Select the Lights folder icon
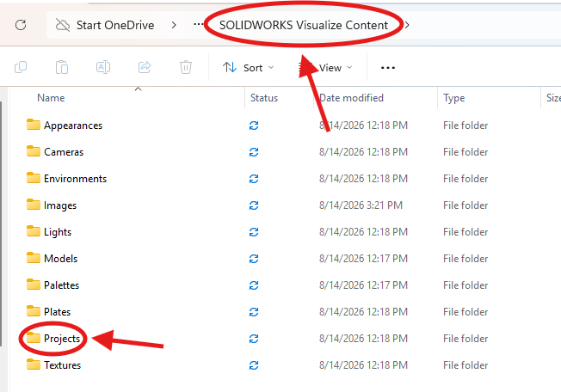This screenshot has width=561, height=392. pyautogui.click(x=34, y=231)
